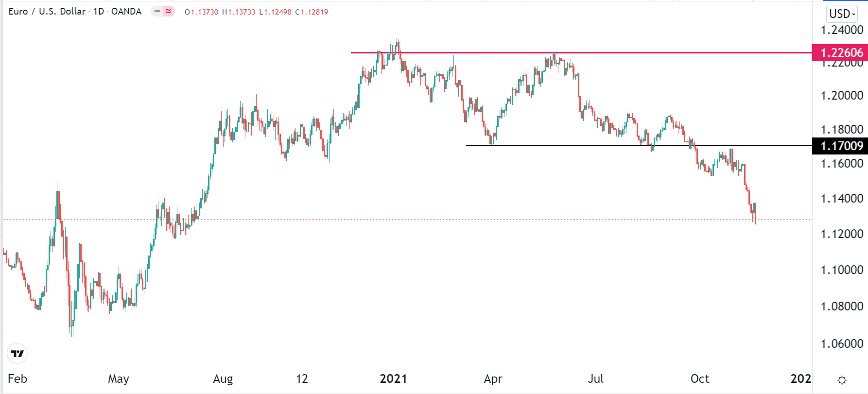Click the Aug label on time axis

pos(223,379)
